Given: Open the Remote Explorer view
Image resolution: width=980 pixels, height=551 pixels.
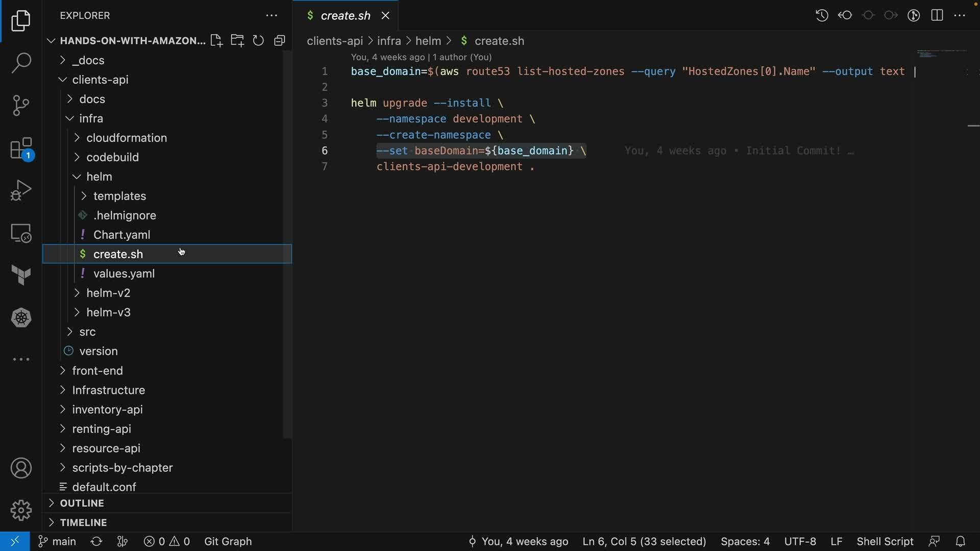Looking at the screenshot, I should [x=21, y=233].
